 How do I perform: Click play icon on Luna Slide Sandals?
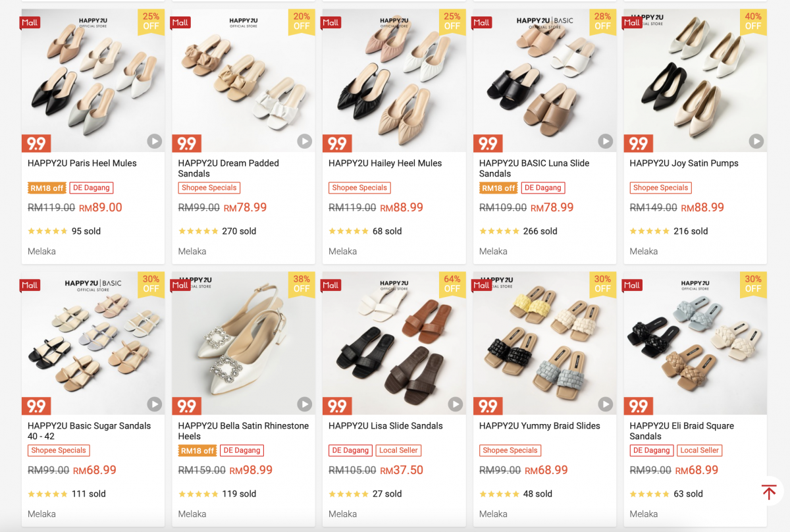tap(605, 141)
